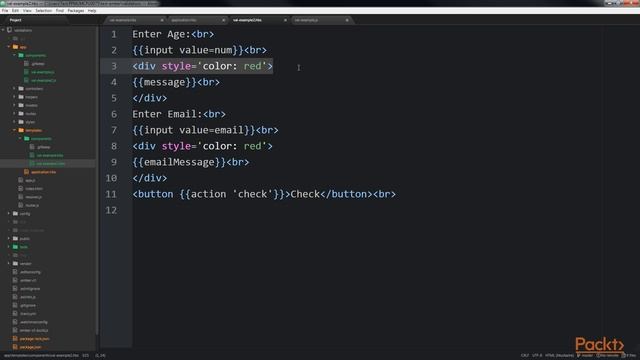Open the package.json file

pyautogui.click(x=30, y=347)
